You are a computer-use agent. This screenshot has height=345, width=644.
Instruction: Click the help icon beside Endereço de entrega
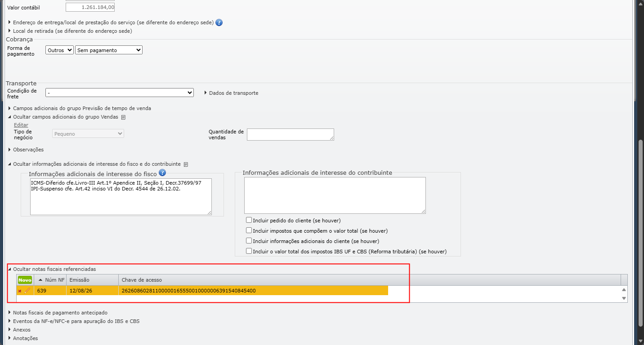pyautogui.click(x=219, y=22)
